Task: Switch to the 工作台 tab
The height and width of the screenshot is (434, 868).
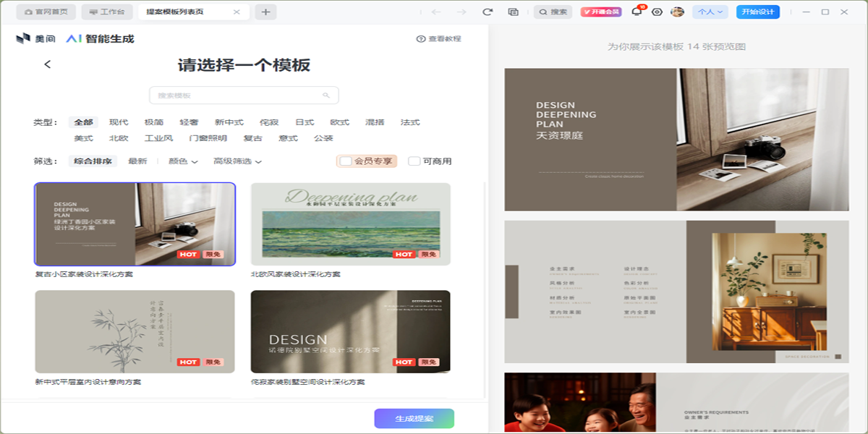Action: point(106,12)
